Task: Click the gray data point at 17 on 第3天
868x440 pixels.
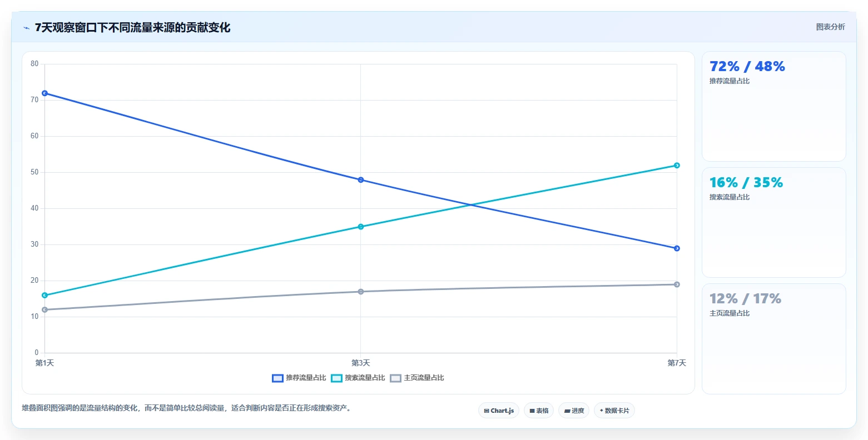Action: point(361,292)
